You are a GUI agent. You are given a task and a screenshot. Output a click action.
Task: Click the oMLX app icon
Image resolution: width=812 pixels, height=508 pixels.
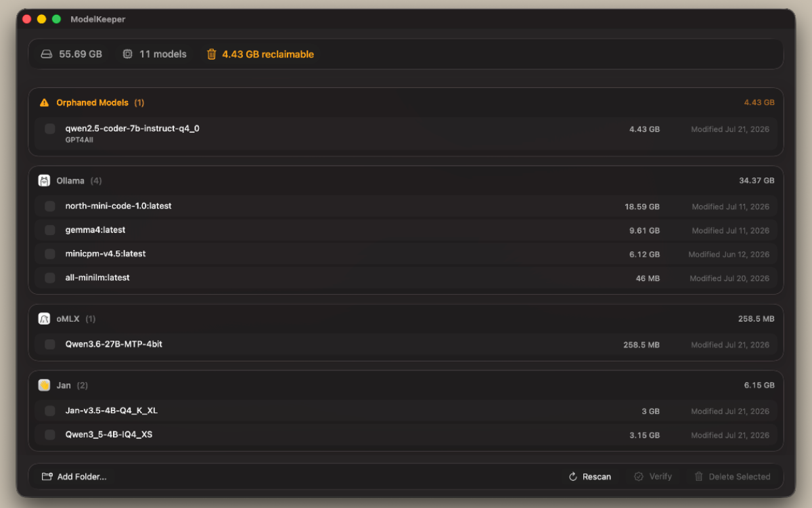(44, 318)
